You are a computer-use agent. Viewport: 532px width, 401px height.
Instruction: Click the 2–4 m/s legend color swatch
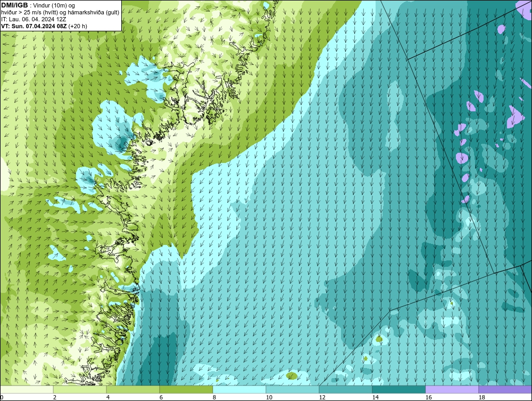point(80,389)
